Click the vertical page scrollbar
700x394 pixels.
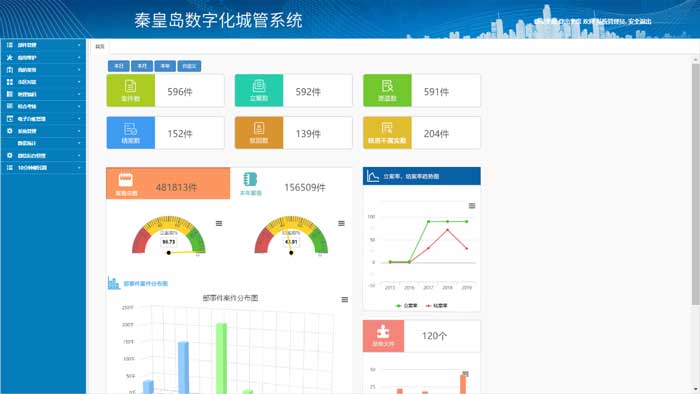click(x=696, y=184)
